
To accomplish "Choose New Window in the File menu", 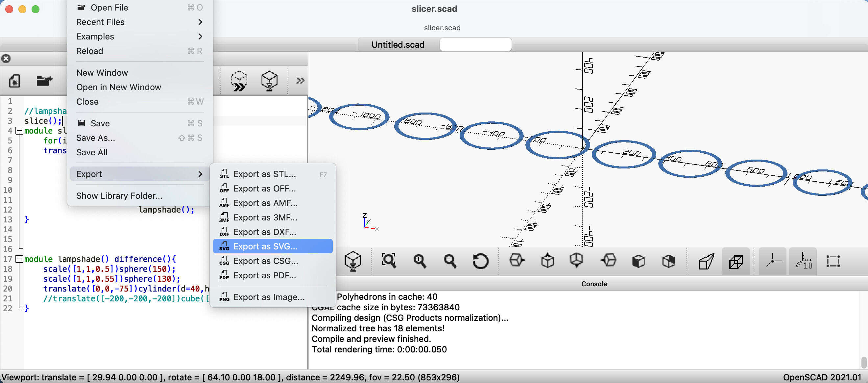I will point(139,72).
